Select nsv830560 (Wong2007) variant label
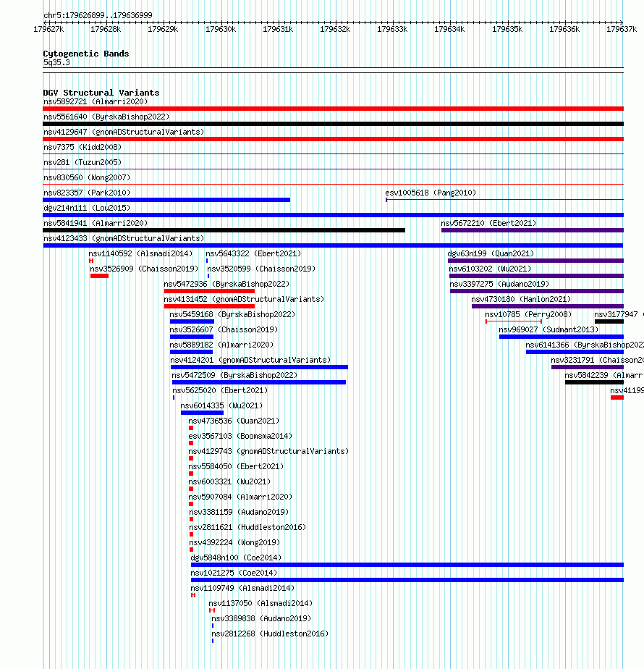The image size is (644, 669). pyautogui.click(x=87, y=177)
